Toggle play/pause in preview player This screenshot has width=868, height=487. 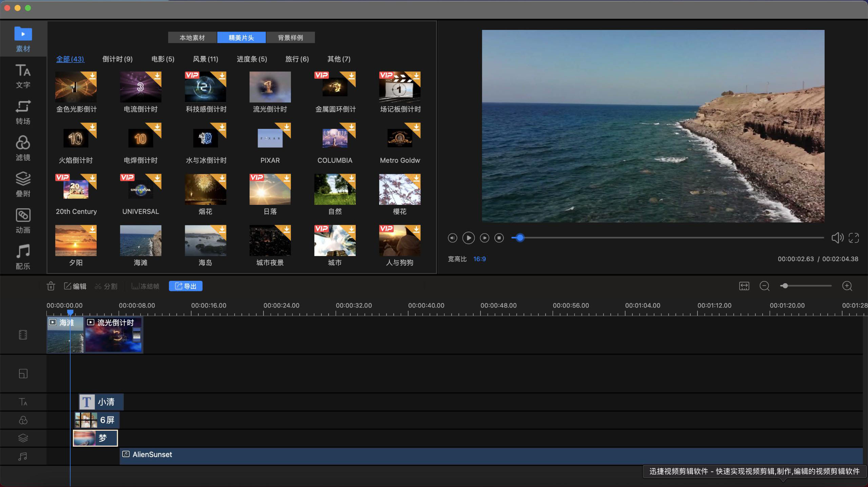(469, 238)
